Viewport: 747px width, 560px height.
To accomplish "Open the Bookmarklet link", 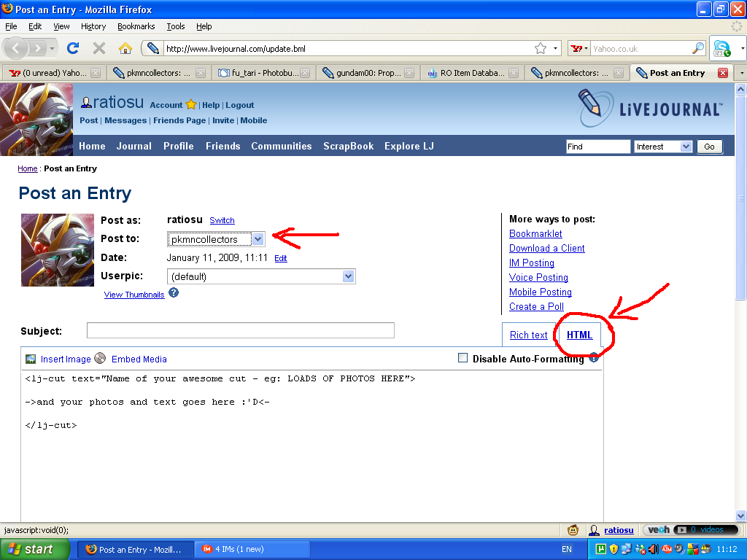I will 535,234.
